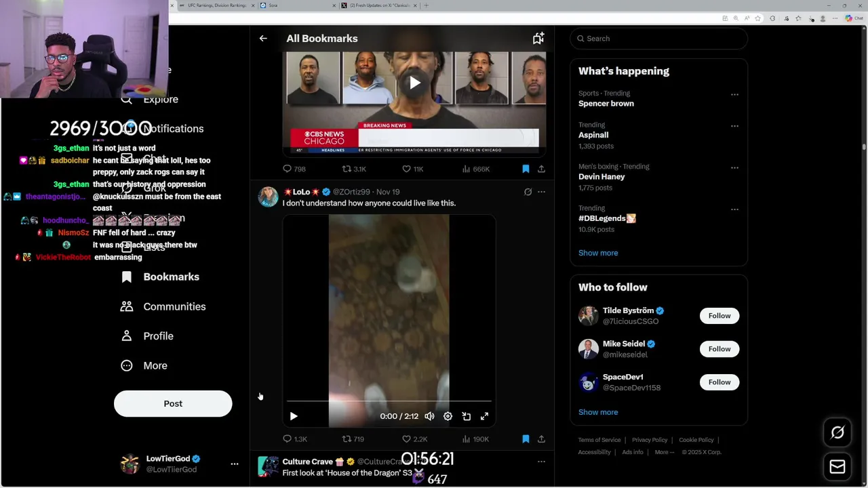868x488 pixels.
Task: Click the Post button
Action: pos(173,404)
